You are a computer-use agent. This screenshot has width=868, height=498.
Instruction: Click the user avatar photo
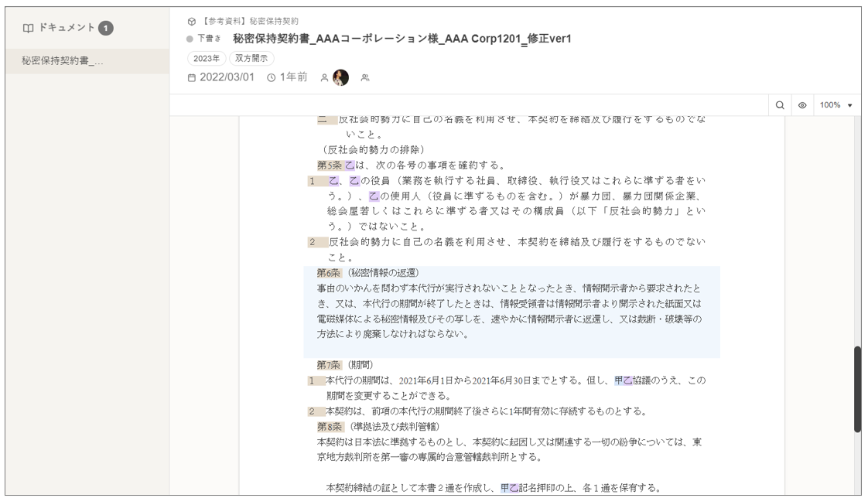(340, 77)
